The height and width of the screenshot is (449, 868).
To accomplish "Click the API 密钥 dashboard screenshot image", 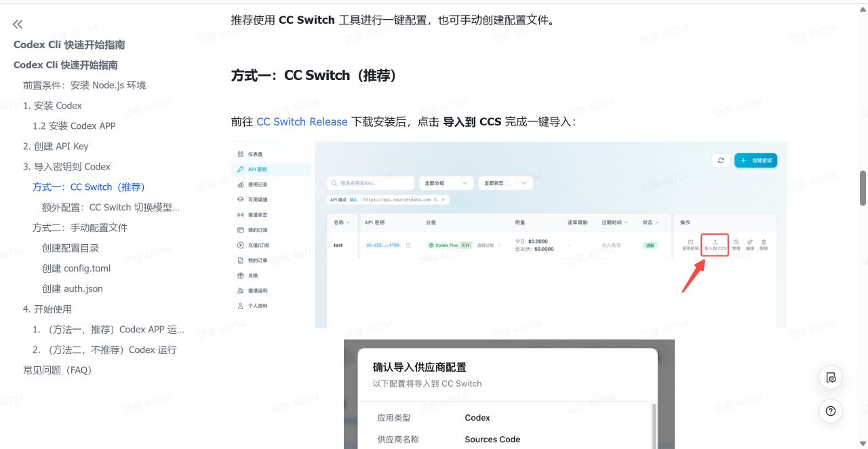I will (x=509, y=235).
